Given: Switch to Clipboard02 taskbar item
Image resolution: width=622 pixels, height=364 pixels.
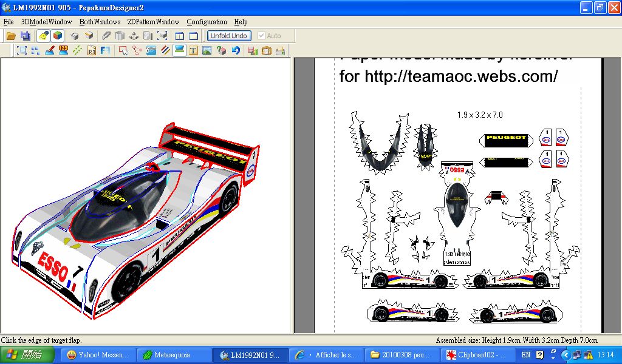Looking at the screenshot, I should point(477,355).
